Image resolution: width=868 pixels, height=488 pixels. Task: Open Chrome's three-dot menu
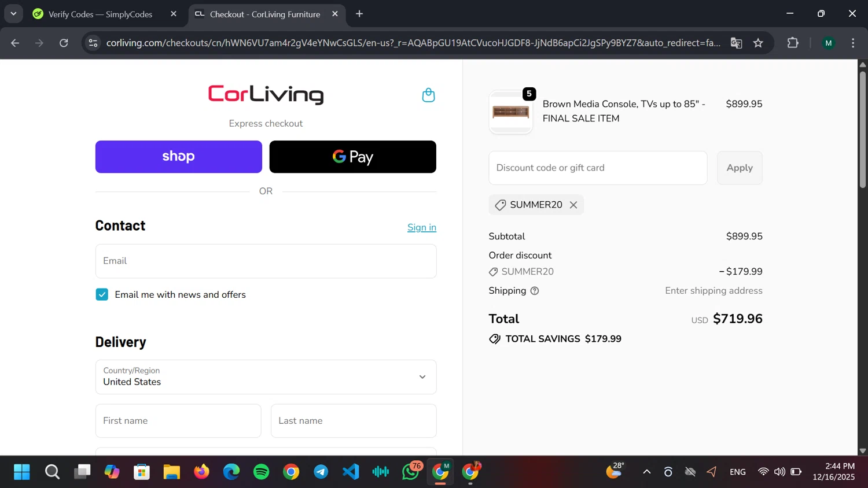coord(853,43)
